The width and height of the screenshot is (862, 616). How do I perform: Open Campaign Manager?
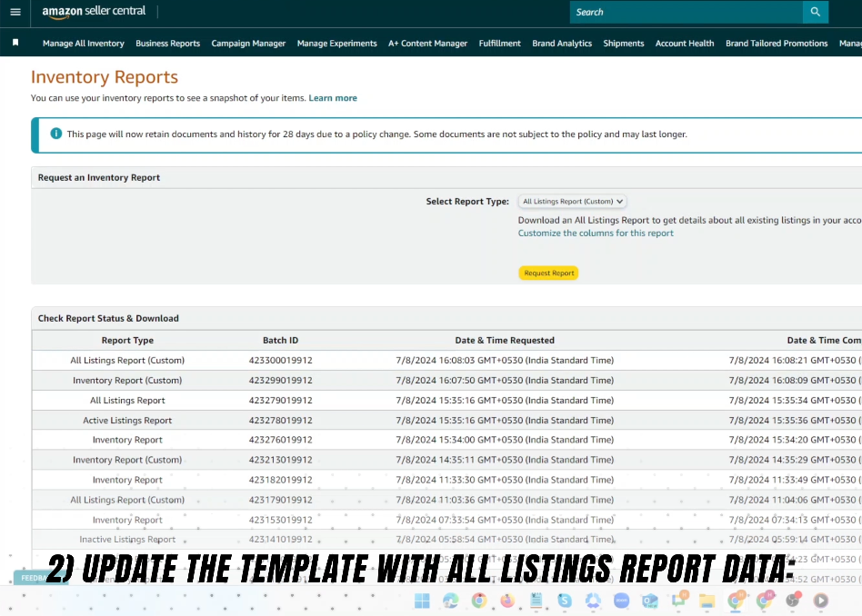click(x=248, y=43)
